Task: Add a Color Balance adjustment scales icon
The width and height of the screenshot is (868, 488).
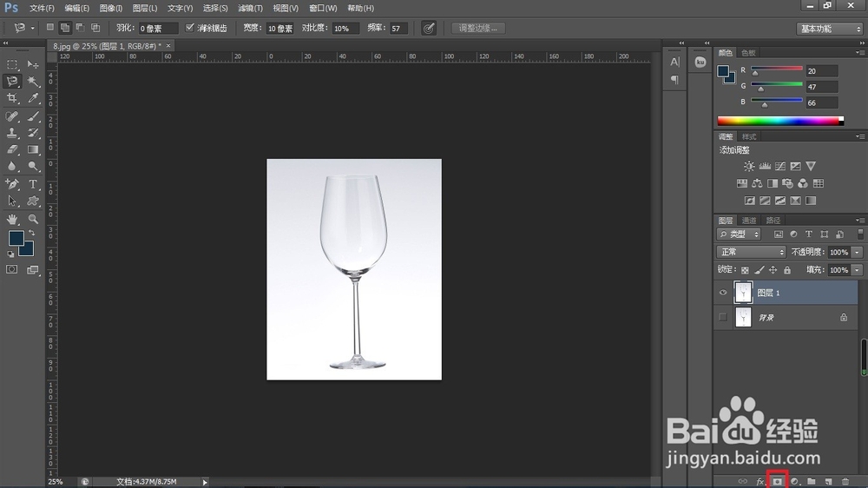Action: (757, 183)
